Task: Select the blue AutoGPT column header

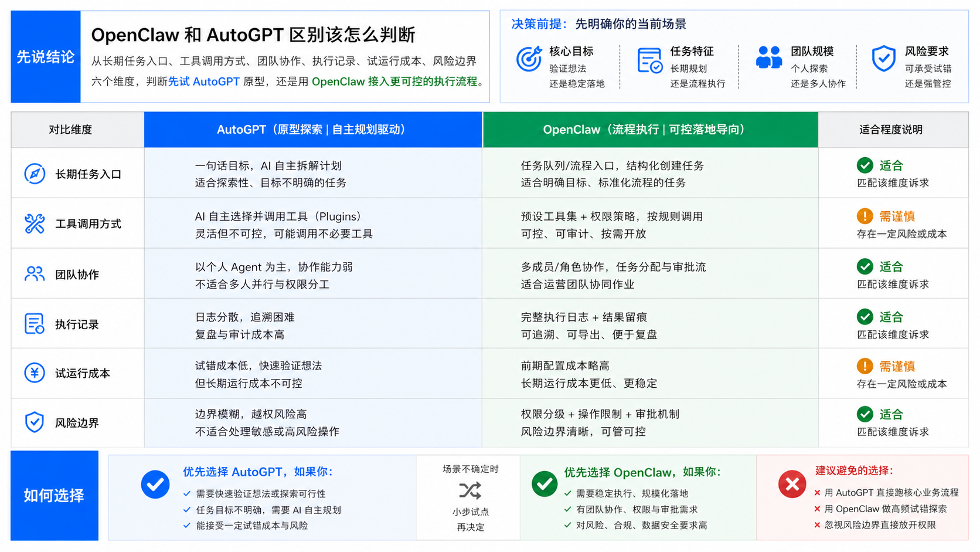Action: 313,130
